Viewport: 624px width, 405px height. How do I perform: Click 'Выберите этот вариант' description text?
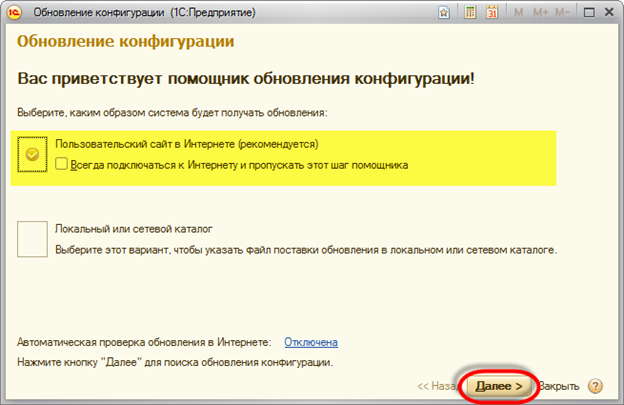pos(306,250)
